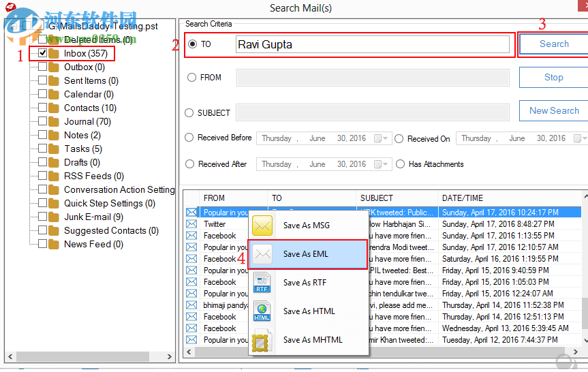Screen dimensions: 588x372
Task: Click the Stop button
Action: coord(554,78)
